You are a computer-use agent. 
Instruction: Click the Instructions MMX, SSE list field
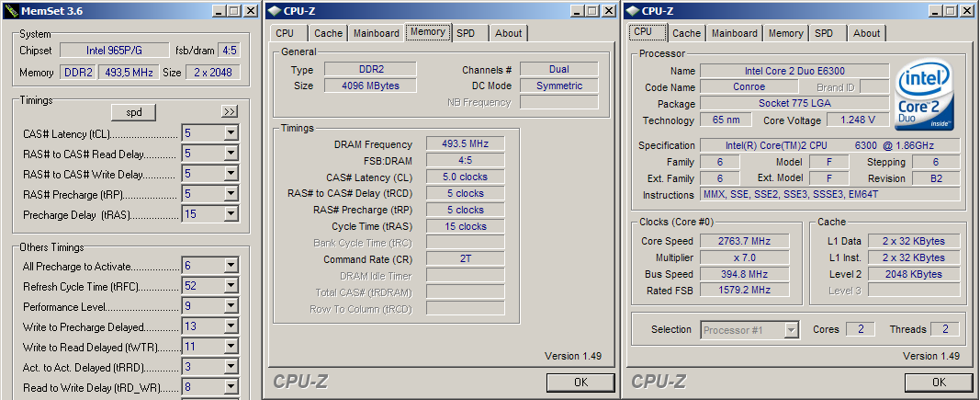pos(830,195)
